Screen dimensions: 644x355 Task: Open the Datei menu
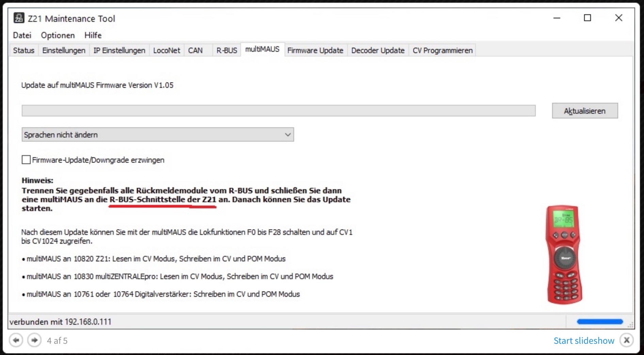[x=22, y=35]
